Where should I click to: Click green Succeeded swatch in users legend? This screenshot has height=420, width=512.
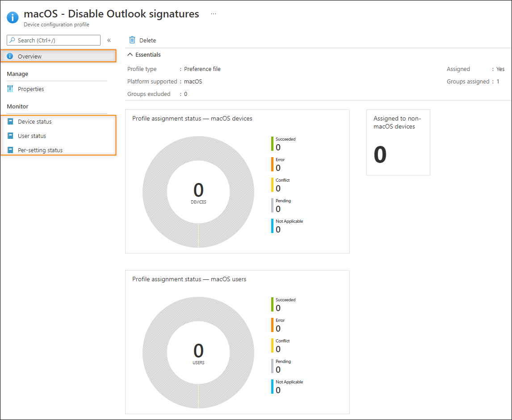(x=273, y=304)
